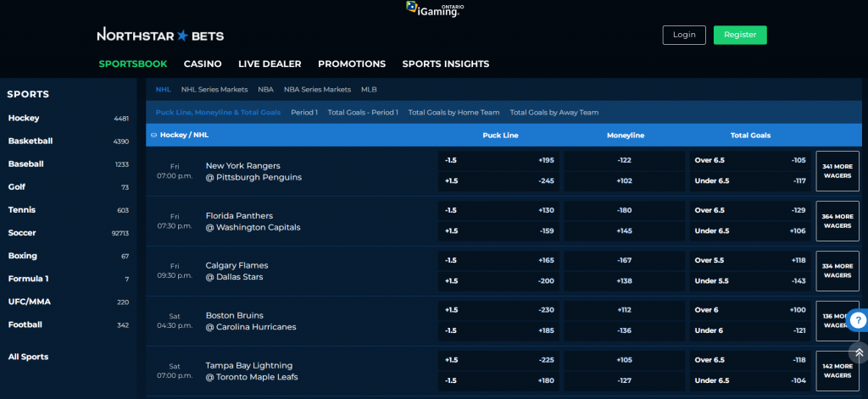Open Sports Insights page
This screenshot has width=868, height=399.
(446, 64)
